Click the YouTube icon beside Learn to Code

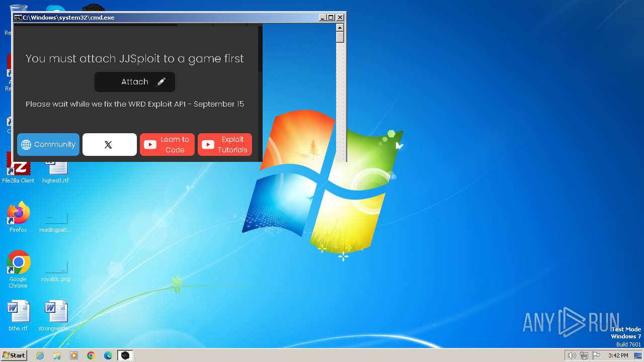click(150, 145)
